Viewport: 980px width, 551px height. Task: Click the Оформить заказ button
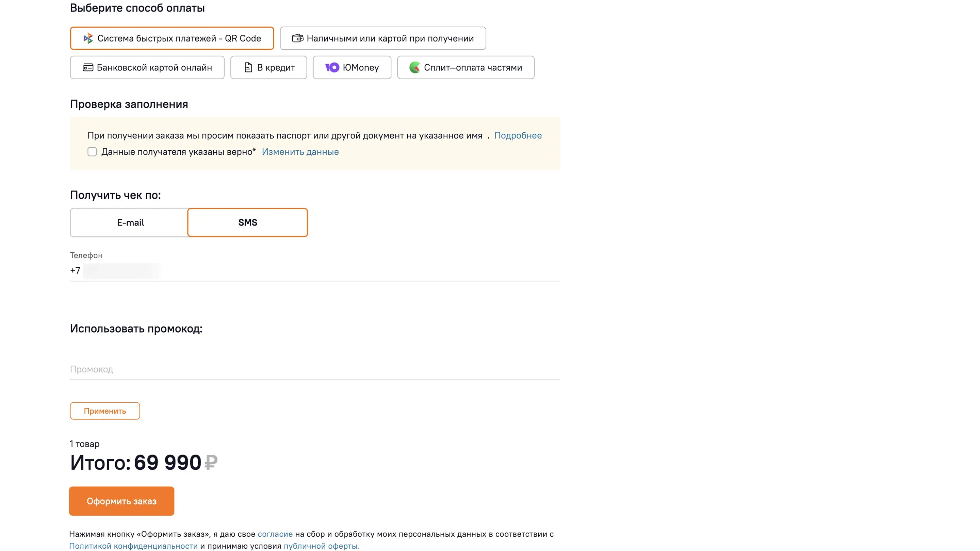click(x=122, y=501)
